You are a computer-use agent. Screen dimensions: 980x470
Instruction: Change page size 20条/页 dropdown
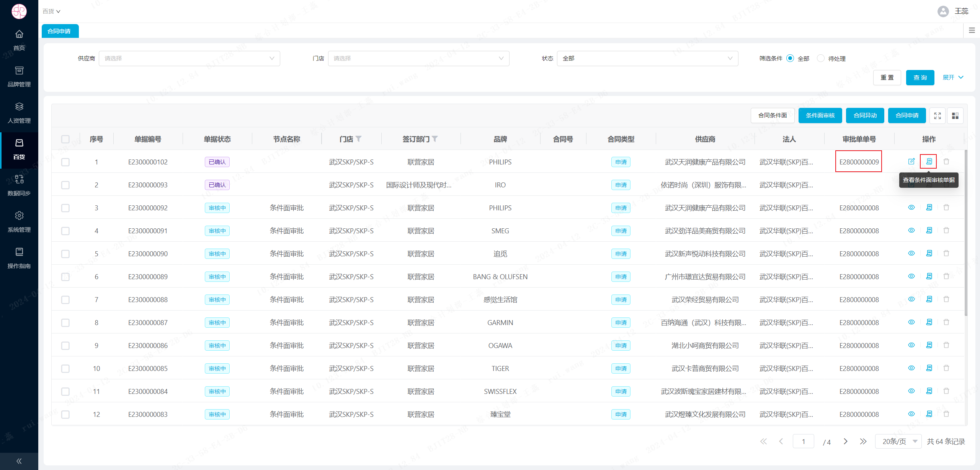pyautogui.click(x=898, y=441)
